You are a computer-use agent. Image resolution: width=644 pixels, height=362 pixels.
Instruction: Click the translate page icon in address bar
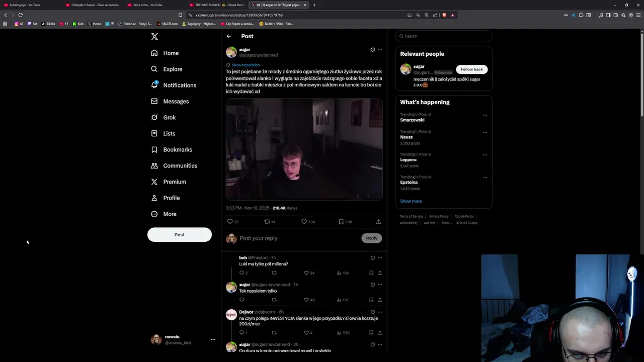click(x=418, y=15)
